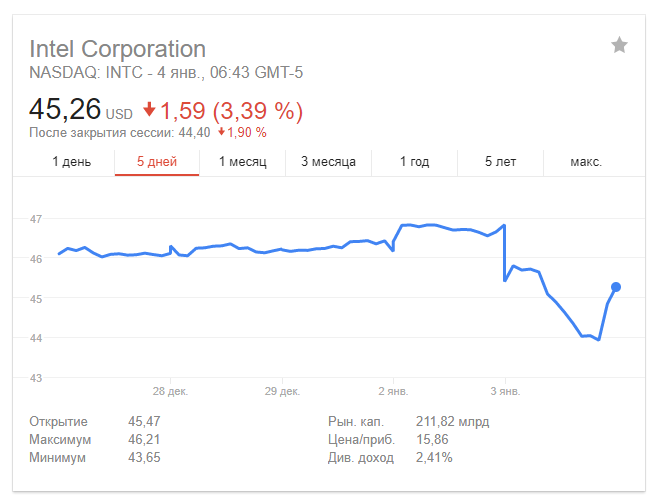Show the 1 год chart range
This screenshot has width=652, height=497.
click(x=415, y=162)
